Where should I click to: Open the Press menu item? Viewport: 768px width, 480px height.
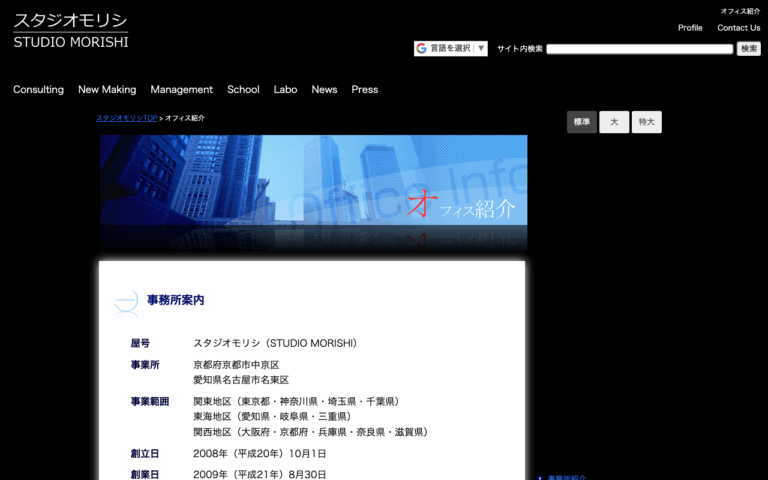[364, 90]
